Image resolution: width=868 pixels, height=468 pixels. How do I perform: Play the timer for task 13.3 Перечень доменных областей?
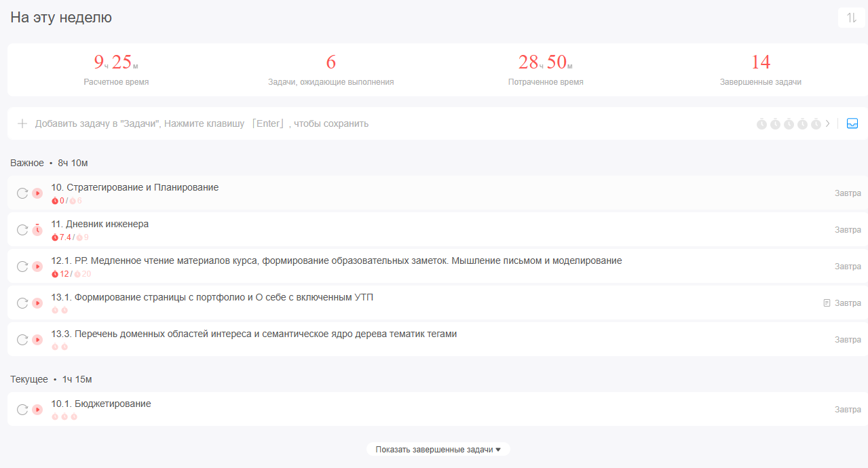click(x=37, y=340)
